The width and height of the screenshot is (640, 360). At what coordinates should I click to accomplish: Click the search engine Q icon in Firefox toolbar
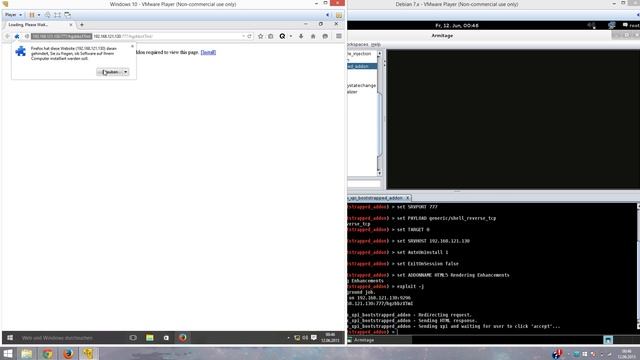pyautogui.click(x=282, y=36)
